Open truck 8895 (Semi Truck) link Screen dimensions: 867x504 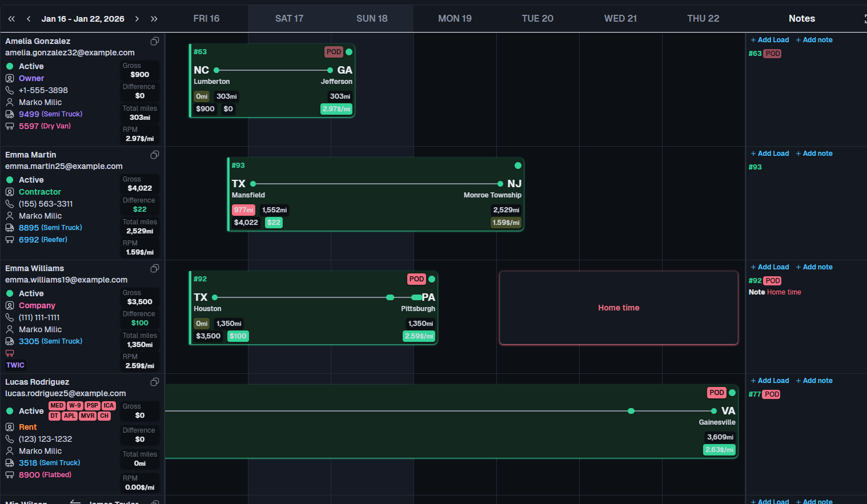[x=50, y=228]
